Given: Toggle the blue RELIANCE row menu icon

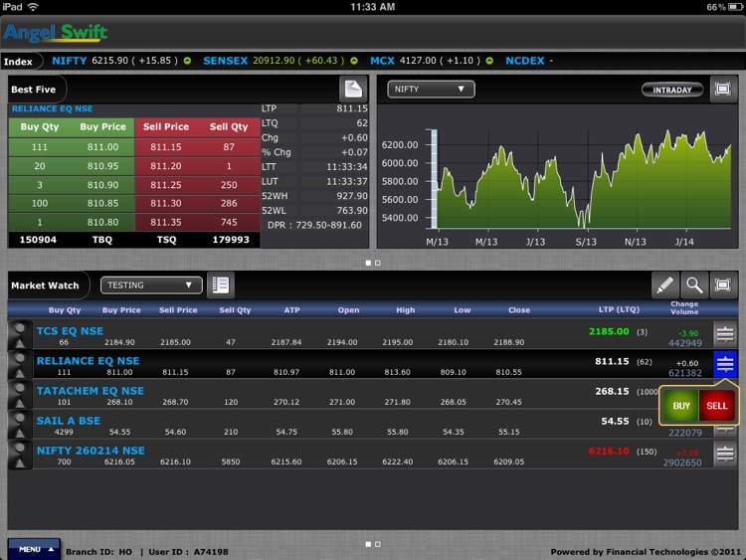Looking at the screenshot, I should tap(725, 364).
